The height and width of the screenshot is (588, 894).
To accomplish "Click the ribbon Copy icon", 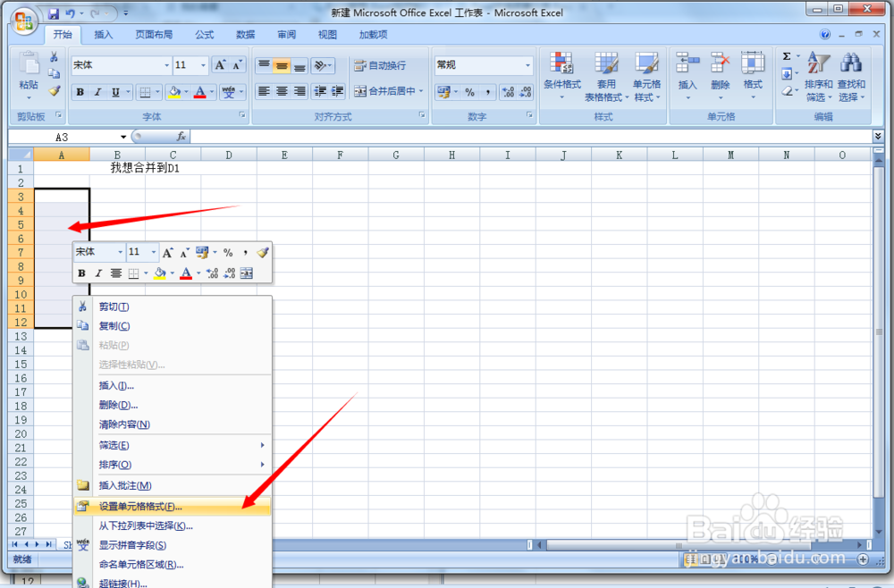I will tap(55, 73).
